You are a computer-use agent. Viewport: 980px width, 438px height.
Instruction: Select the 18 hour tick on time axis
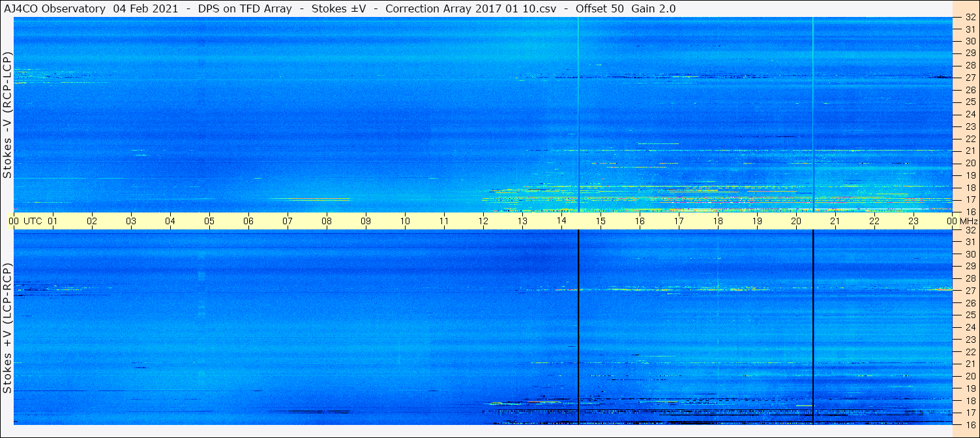718,221
